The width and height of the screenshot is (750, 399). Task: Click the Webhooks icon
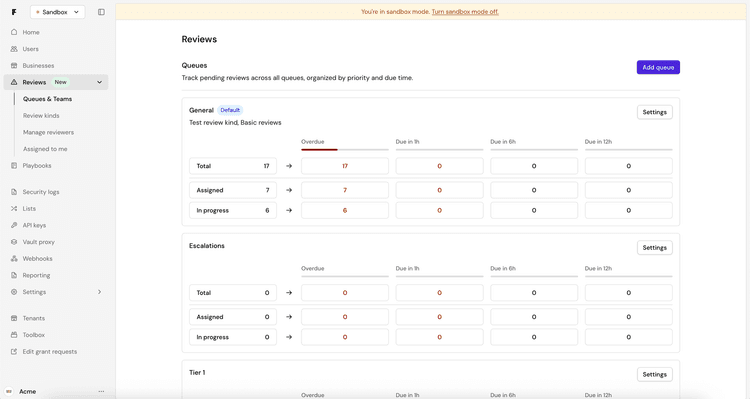pos(14,259)
